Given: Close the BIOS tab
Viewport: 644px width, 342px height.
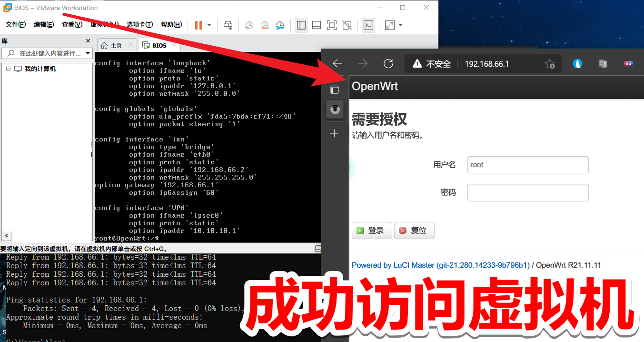Looking at the screenshot, I should (175, 45).
